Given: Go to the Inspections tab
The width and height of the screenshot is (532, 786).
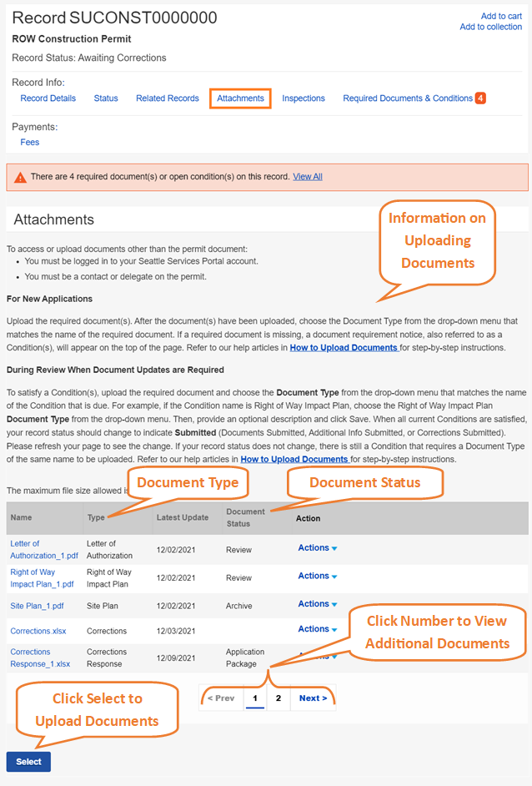Looking at the screenshot, I should point(304,98).
